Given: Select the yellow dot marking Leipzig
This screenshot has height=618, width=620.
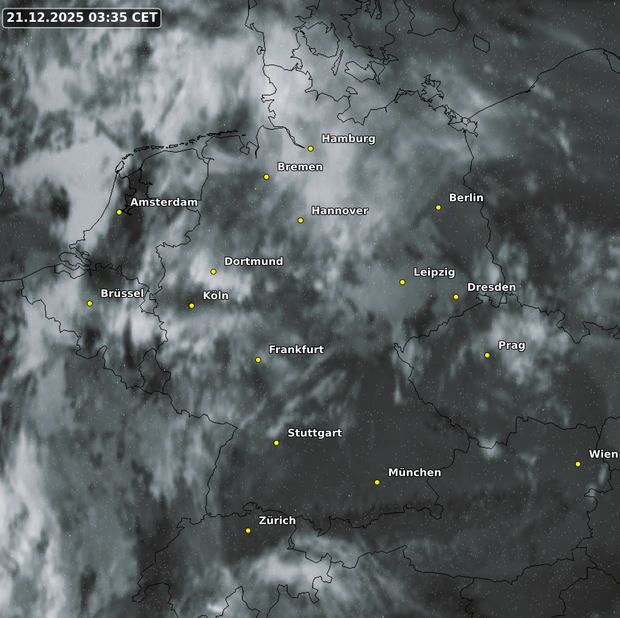Looking at the screenshot, I should tap(403, 282).
